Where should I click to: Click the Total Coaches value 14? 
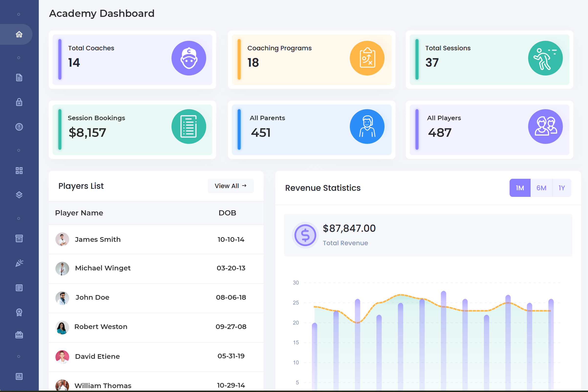click(x=74, y=62)
